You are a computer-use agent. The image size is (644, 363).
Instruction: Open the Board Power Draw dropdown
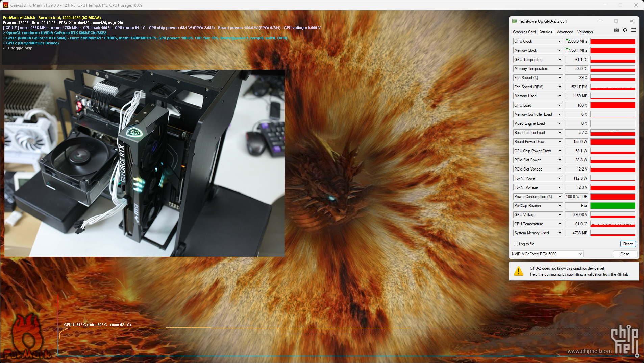click(560, 142)
